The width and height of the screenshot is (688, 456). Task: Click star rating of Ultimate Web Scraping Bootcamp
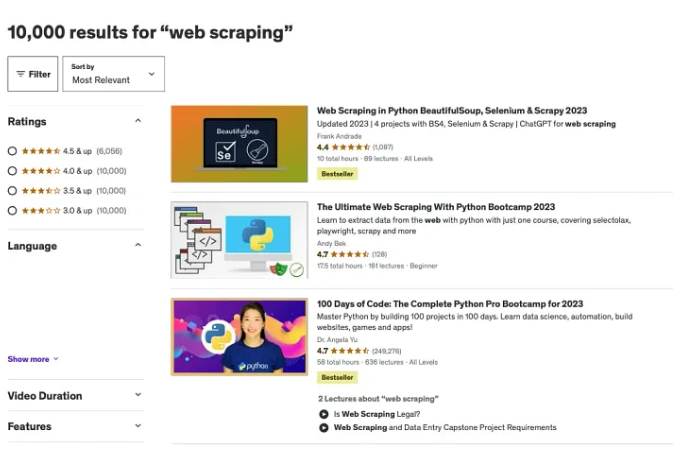[349, 254]
